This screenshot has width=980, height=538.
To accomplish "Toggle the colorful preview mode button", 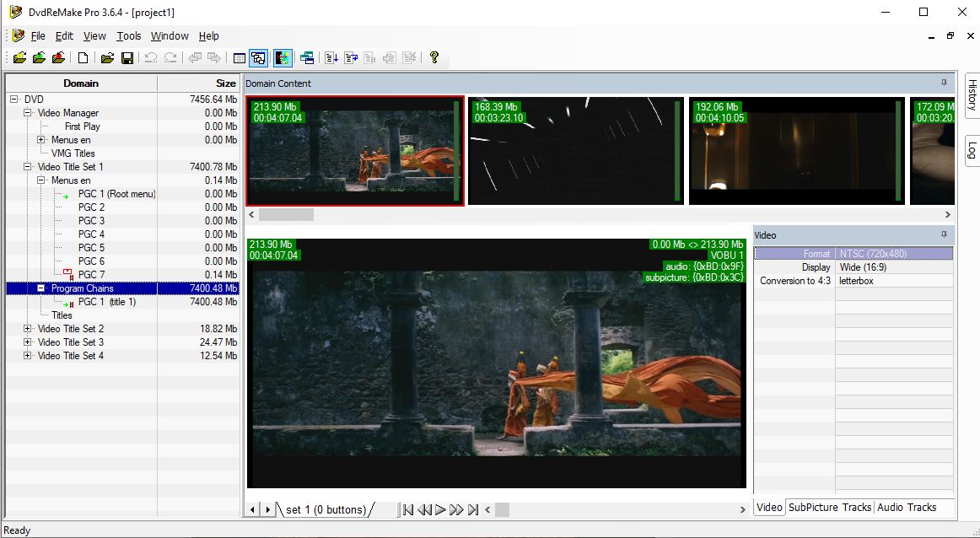I will tap(283, 58).
